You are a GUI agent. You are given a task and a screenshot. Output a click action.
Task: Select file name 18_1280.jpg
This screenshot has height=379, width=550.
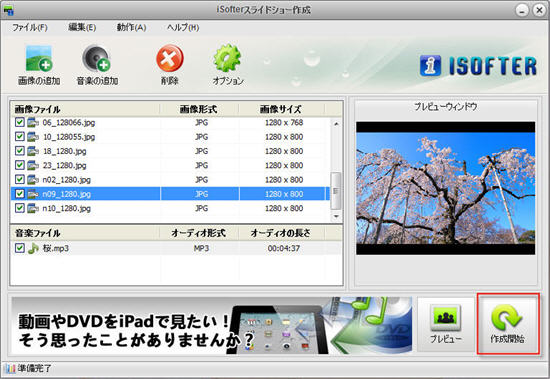click(x=65, y=151)
